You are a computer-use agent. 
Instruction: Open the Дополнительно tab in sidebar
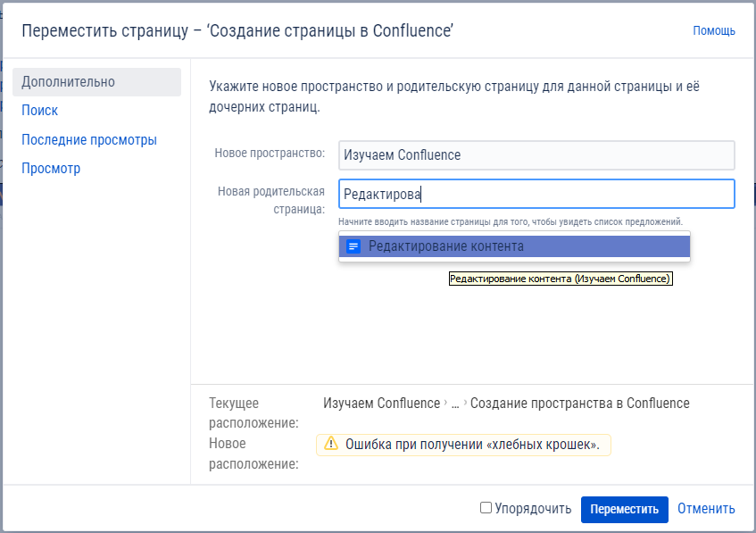(x=69, y=82)
